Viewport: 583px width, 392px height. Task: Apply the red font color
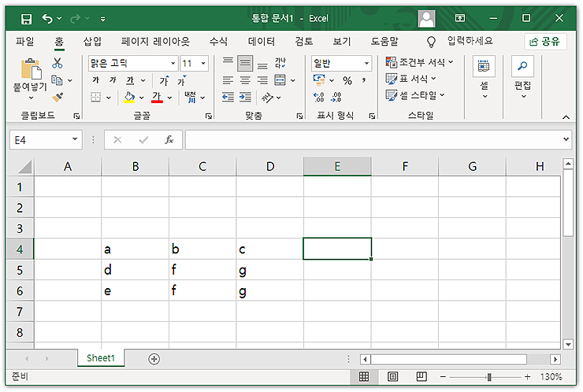[x=157, y=98]
